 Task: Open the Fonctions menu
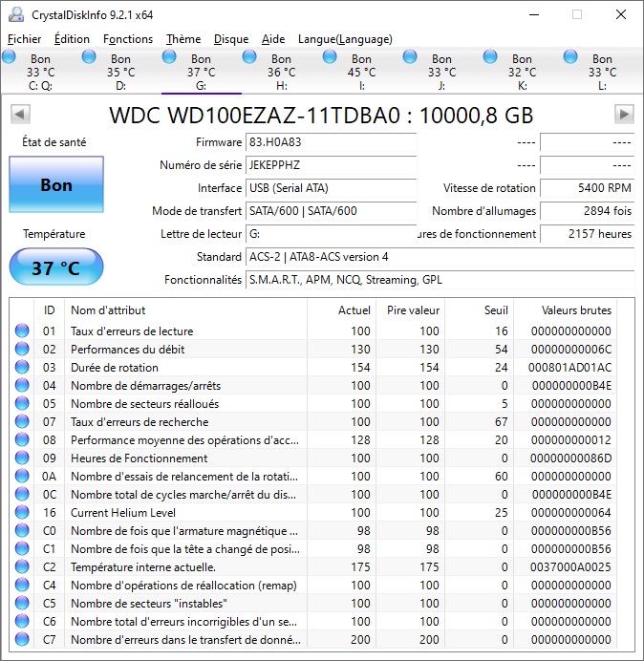(x=128, y=39)
